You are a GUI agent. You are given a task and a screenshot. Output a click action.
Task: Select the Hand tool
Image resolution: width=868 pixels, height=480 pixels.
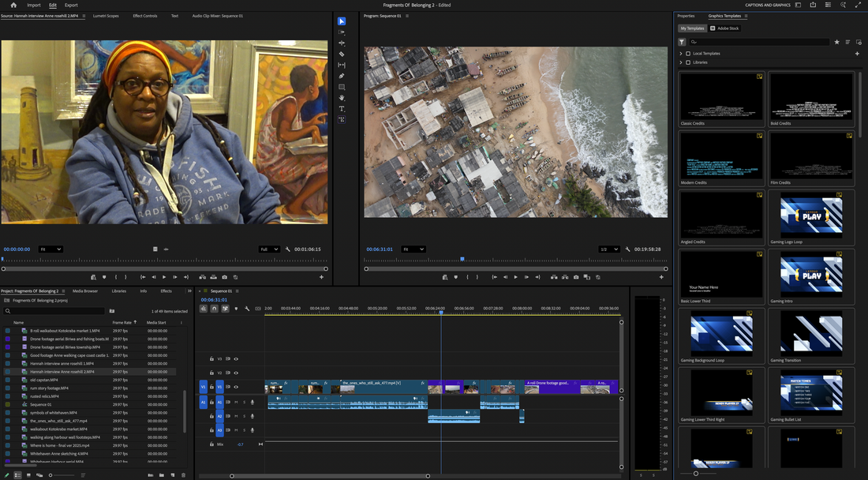[x=342, y=98]
